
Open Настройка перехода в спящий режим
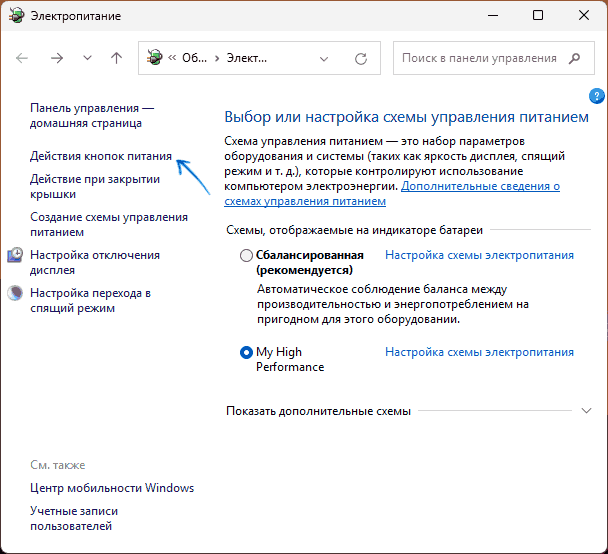click(90, 300)
